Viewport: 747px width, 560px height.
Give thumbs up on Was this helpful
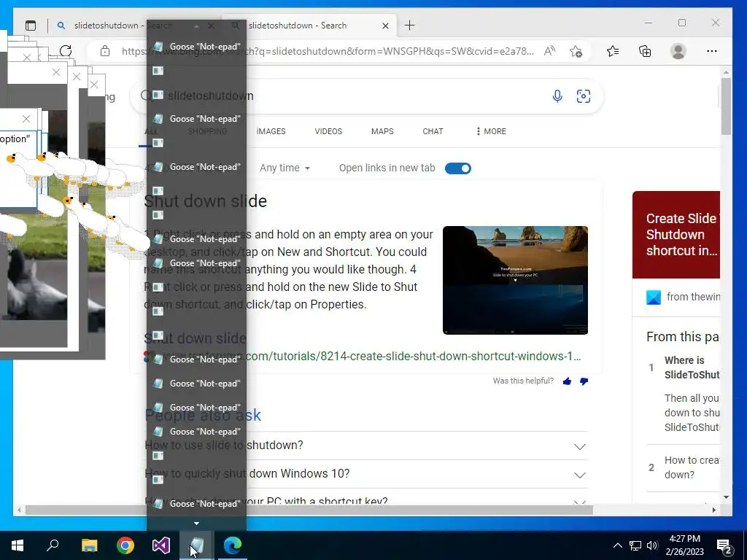click(567, 381)
